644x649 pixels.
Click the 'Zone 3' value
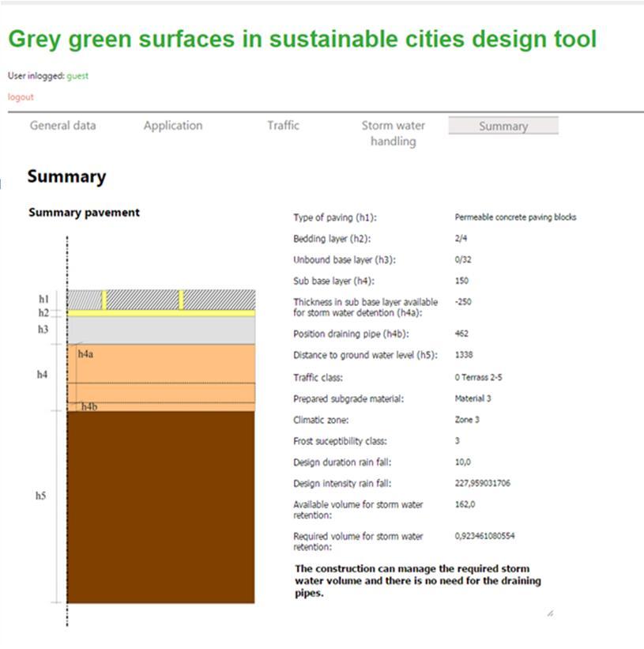pyautogui.click(x=467, y=420)
